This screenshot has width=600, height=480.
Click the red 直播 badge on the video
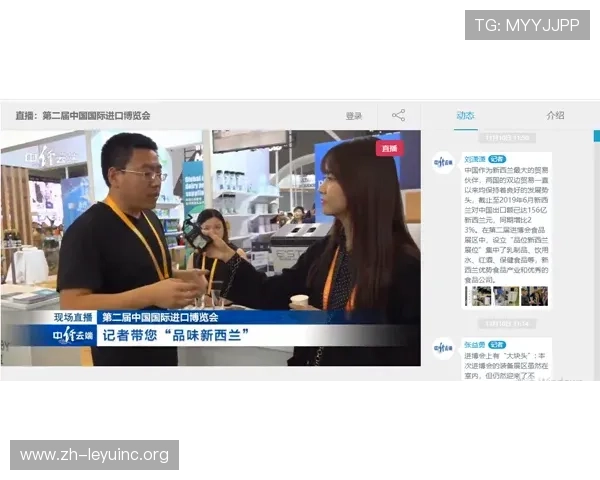point(390,149)
